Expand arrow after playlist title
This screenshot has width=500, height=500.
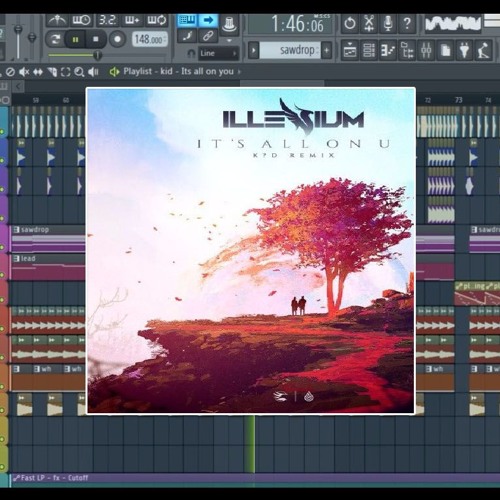click(x=239, y=72)
